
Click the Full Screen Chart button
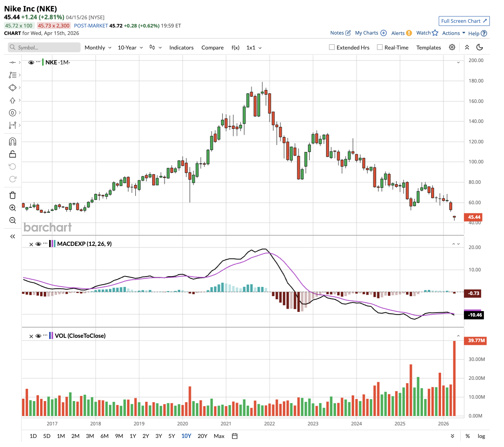[x=464, y=21]
